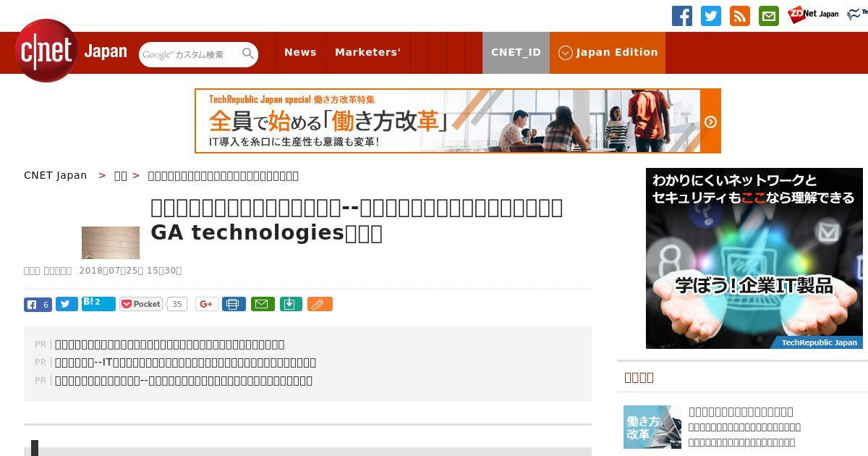Click inside the Google custom search field
The image size is (868, 456).
click(x=190, y=54)
